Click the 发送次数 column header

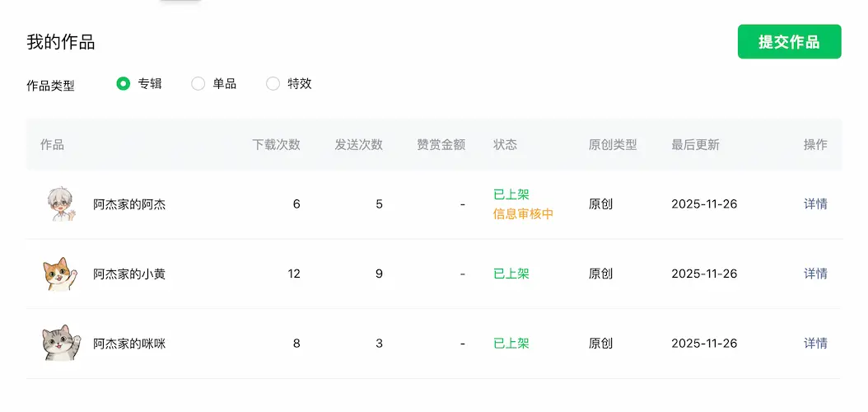pos(358,145)
